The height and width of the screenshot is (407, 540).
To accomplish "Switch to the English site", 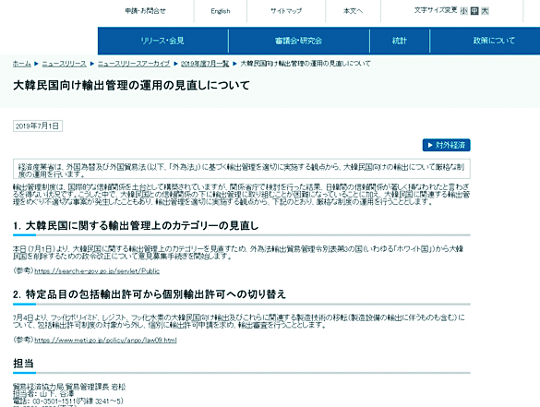I will [x=220, y=11].
